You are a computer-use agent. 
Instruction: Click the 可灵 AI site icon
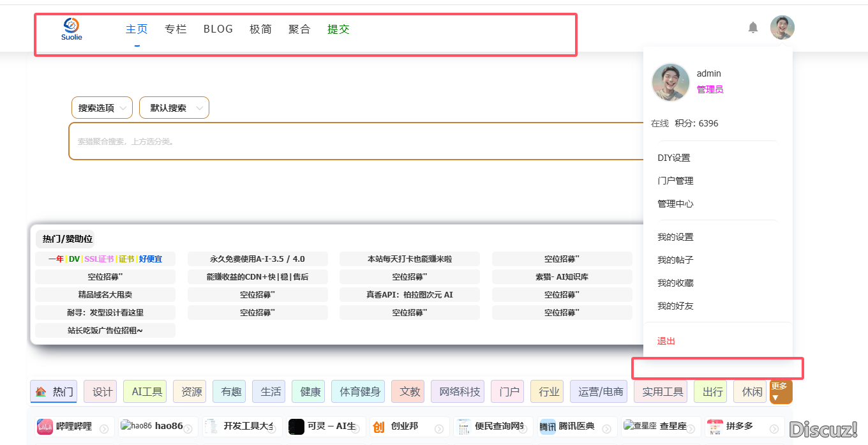point(296,426)
